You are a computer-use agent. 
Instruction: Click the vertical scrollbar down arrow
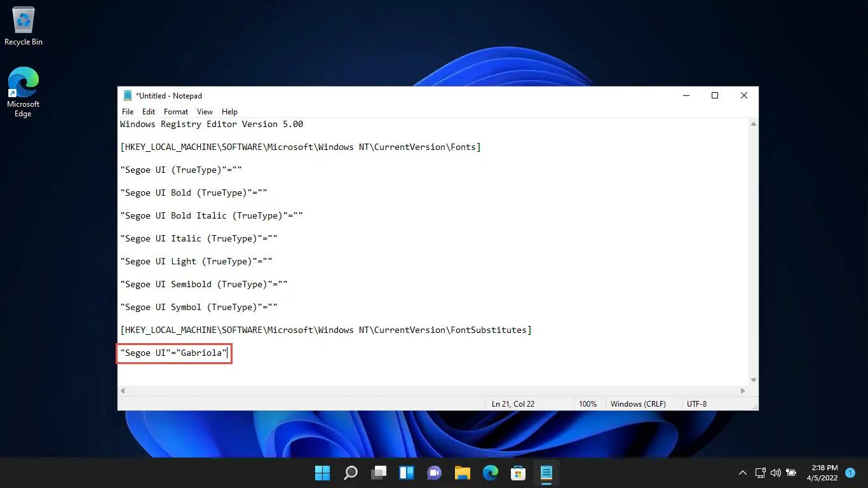tap(753, 380)
